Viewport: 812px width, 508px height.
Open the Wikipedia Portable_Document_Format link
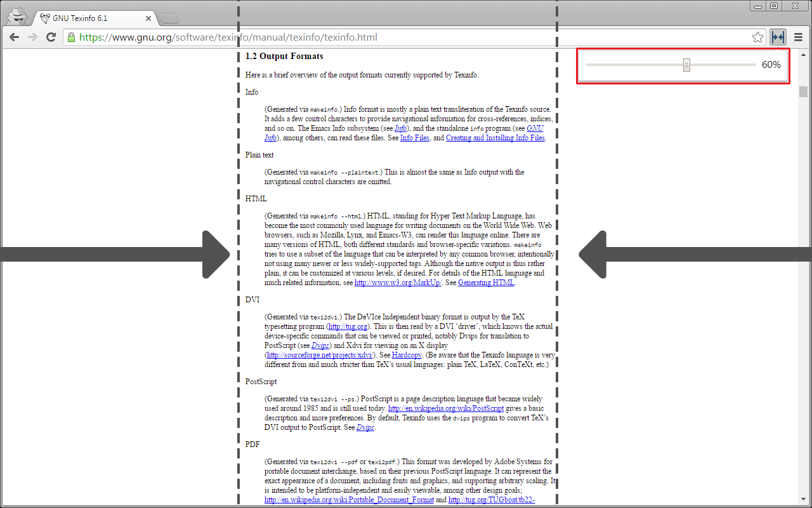[349, 500]
